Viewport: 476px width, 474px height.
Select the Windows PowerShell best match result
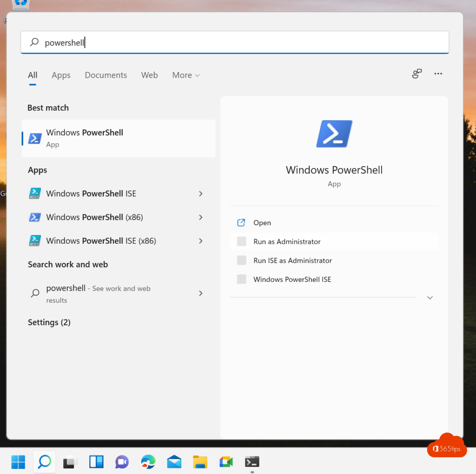coord(119,138)
